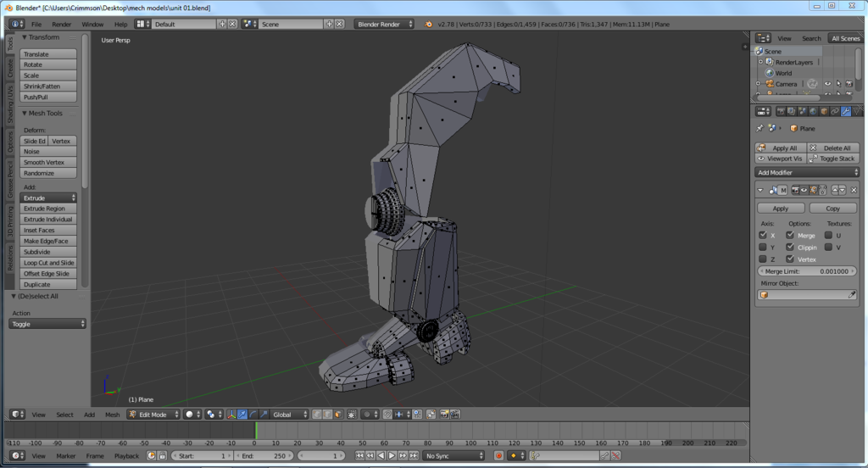Click the End frame field
This screenshot has height=468, width=868.
(264, 456)
